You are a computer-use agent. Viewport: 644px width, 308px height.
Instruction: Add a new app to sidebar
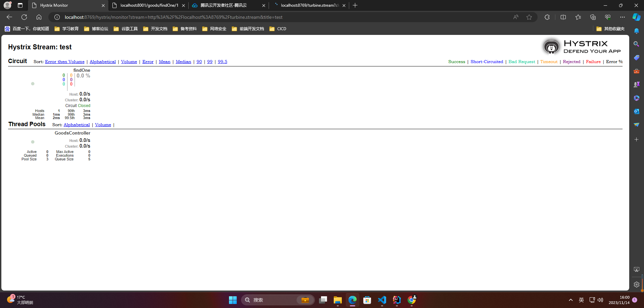(x=636, y=139)
